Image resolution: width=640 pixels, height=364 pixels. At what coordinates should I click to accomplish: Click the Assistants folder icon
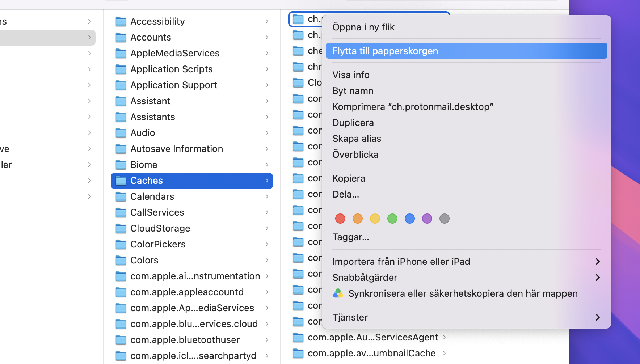pyautogui.click(x=121, y=117)
